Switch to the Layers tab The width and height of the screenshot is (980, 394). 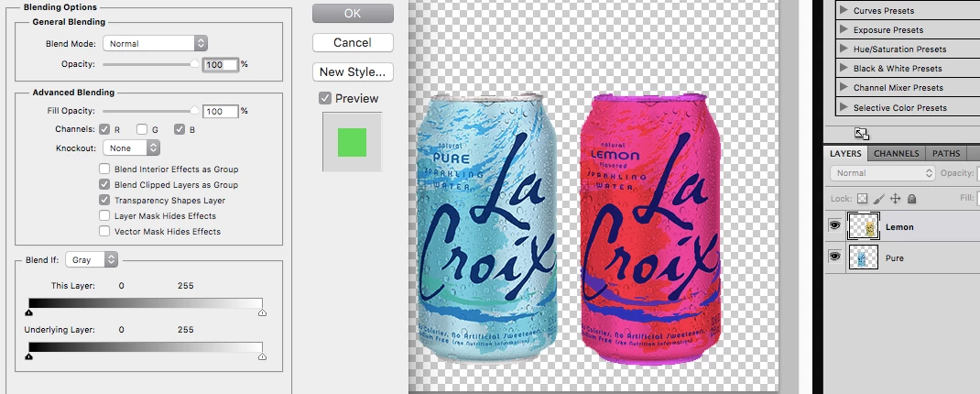point(845,153)
